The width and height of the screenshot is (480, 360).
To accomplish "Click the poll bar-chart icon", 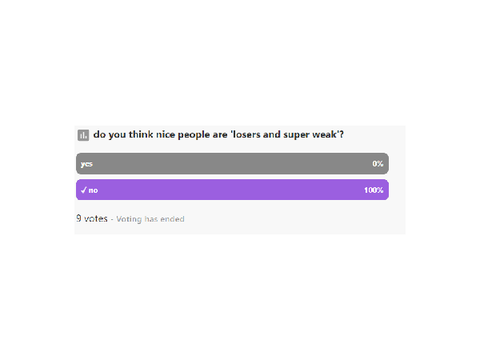I will [x=83, y=135].
